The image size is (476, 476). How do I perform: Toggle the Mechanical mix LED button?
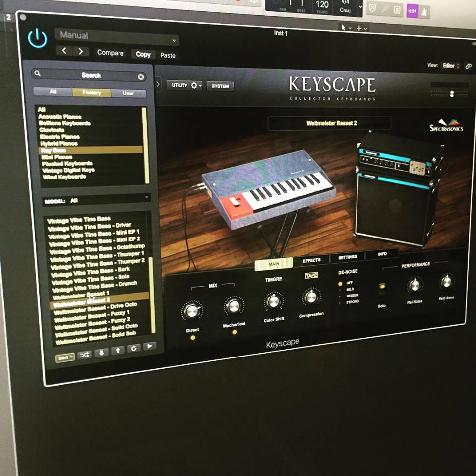click(234, 332)
